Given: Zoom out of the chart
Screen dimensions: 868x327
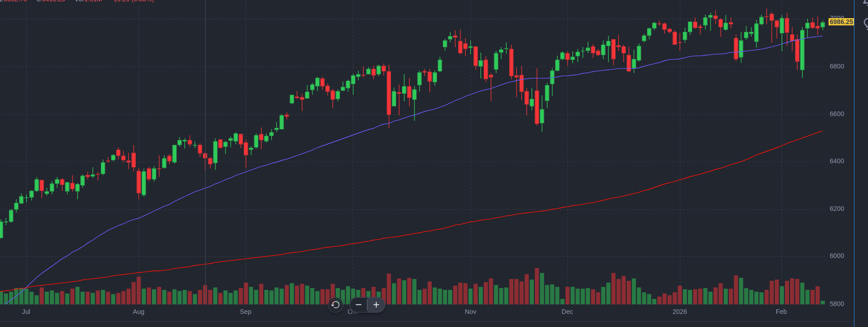Looking at the screenshot, I should click(359, 305).
